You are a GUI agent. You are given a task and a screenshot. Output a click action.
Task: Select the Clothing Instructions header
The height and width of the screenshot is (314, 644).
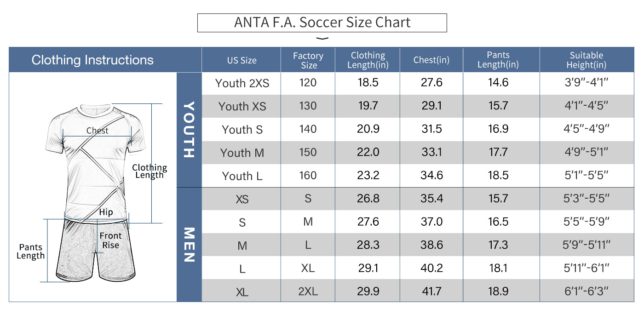tap(92, 60)
